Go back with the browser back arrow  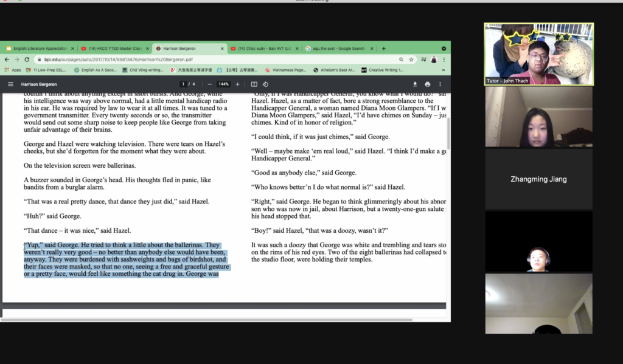tap(7, 60)
